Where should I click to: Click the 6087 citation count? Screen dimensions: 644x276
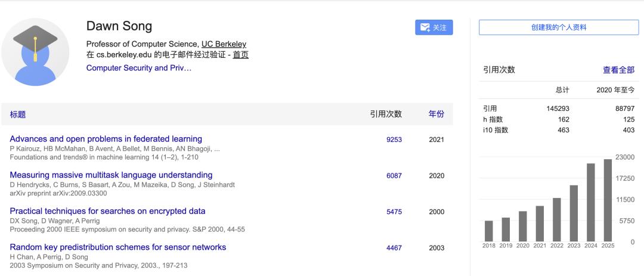pos(394,176)
